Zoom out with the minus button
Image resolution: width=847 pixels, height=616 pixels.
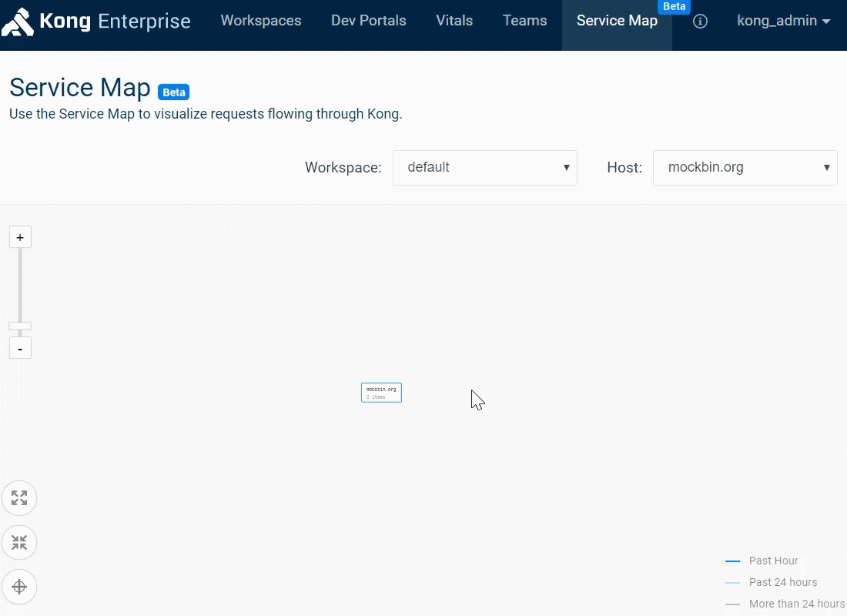(20, 349)
